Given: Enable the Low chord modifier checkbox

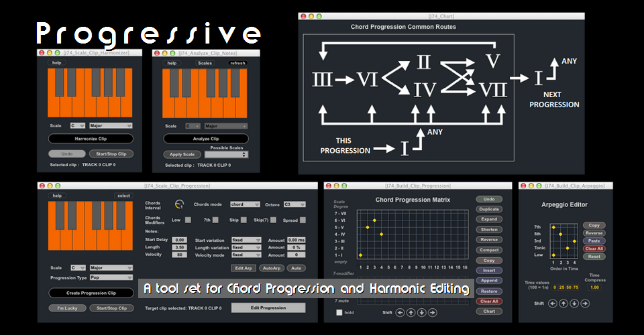Looking at the screenshot, I should (189, 220).
